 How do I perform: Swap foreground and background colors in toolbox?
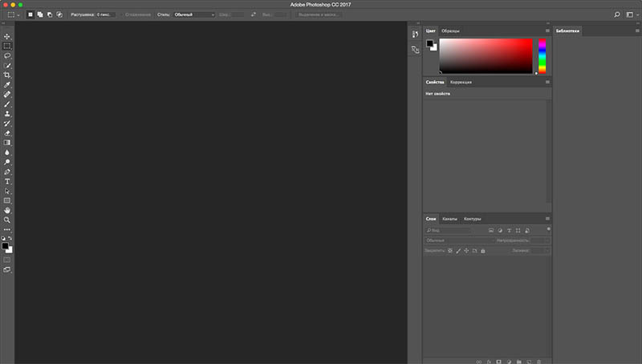pos(10,238)
